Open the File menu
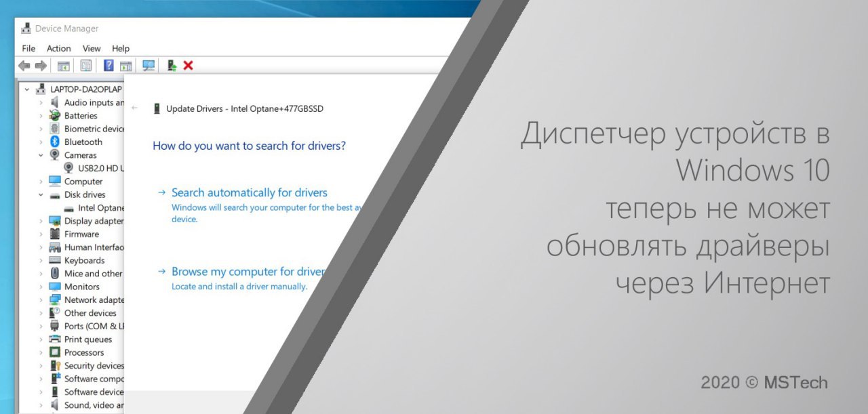Viewport: 868px width, 414px height. coord(28,48)
